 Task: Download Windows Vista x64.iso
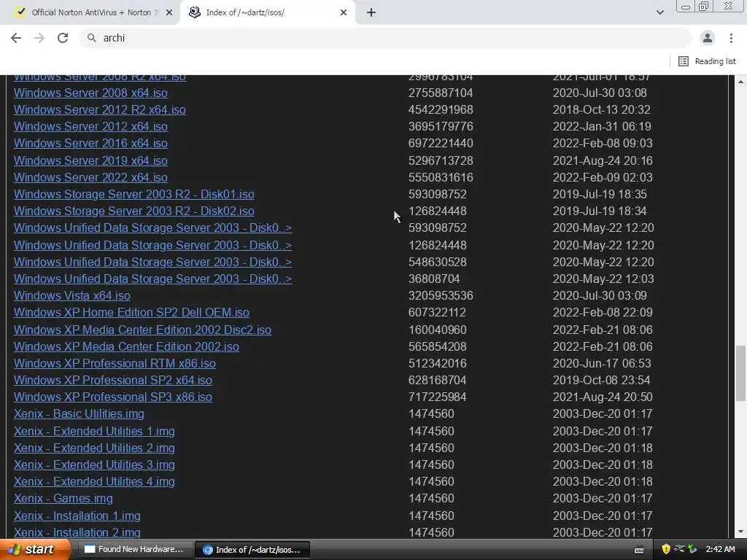point(72,296)
